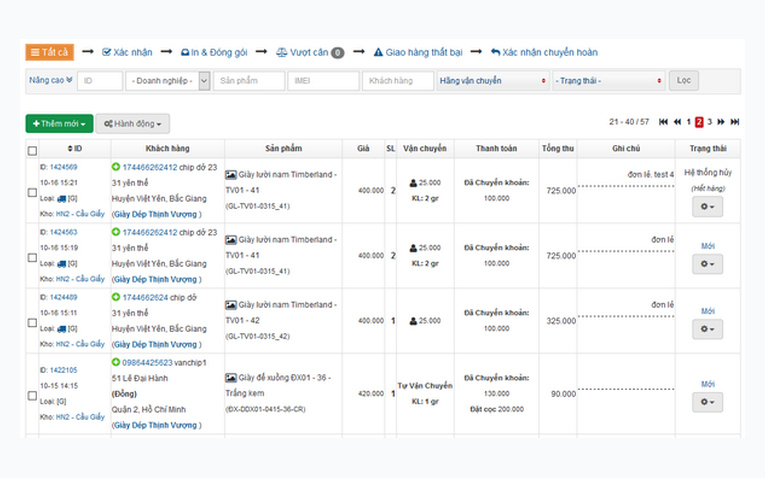Click shipping person icon in order 1424563
Screen dimensions: 765x478
413,248
